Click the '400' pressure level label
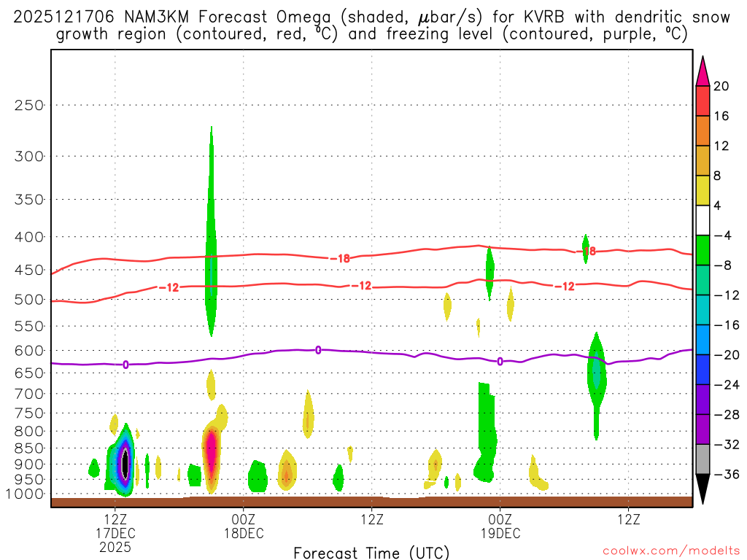The image size is (747, 560). click(x=29, y=237)
